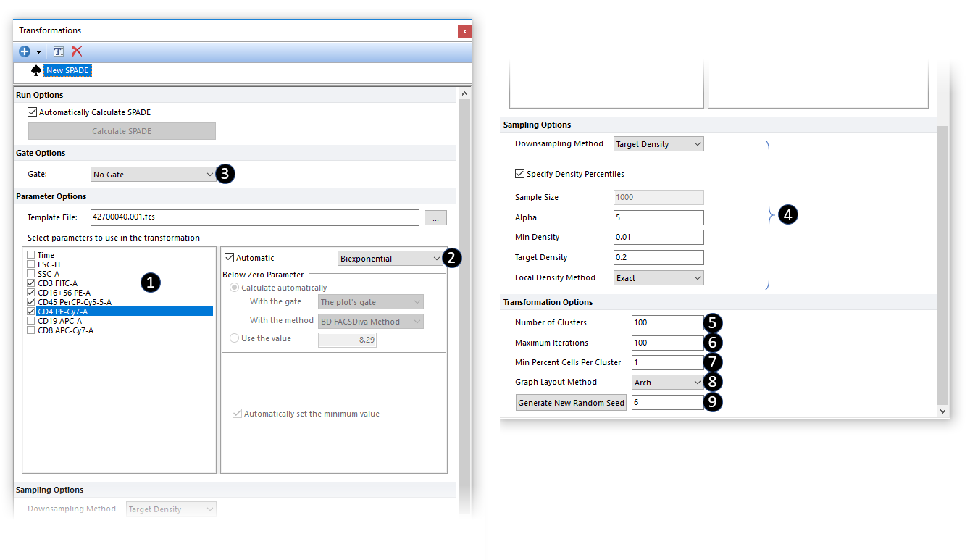Image resolution: width=970 pixels, height=560 pixels.
Task: Click the rename transformation icon
Action: pos(59,51)
